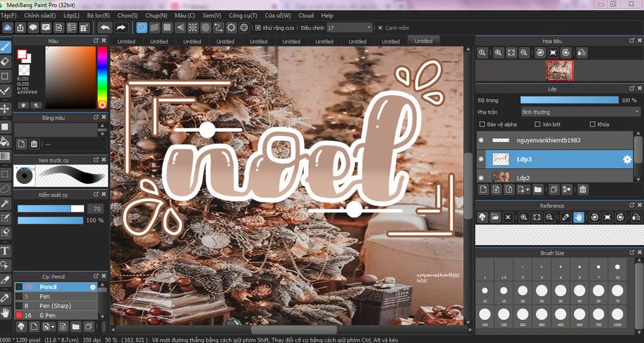Open file in Reference panel

coord(496,217)
